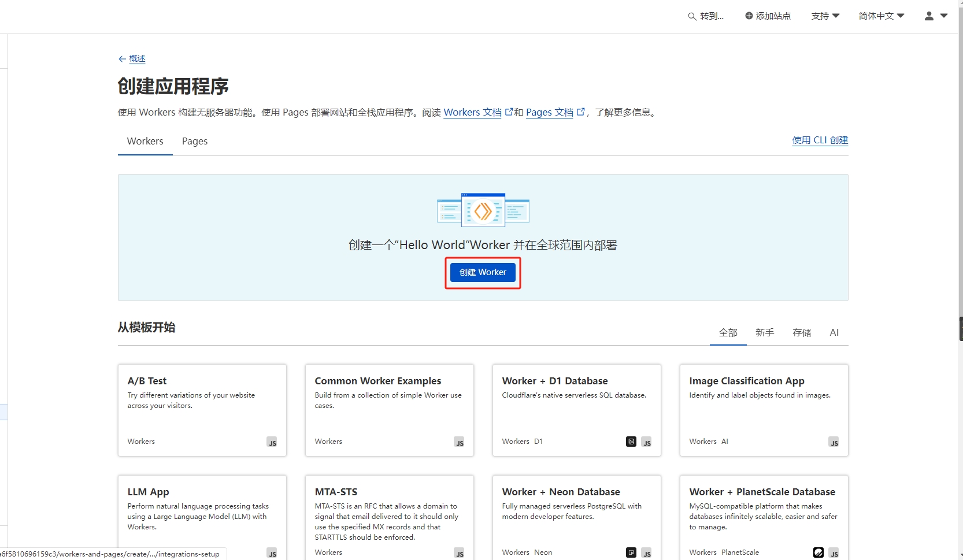Click 'Workers AI' tags on Image Classification card
The image size is (963, 560).
point(709,442)
